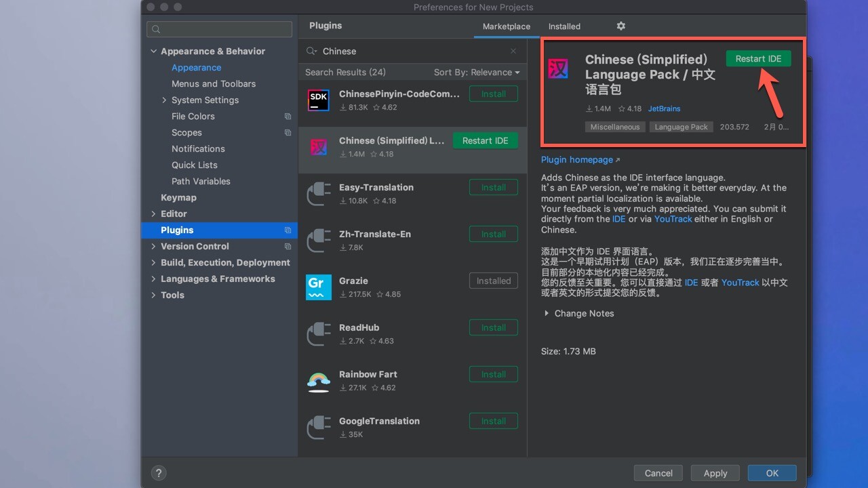Expand the Languages & Frameworks section

[154, 279]
